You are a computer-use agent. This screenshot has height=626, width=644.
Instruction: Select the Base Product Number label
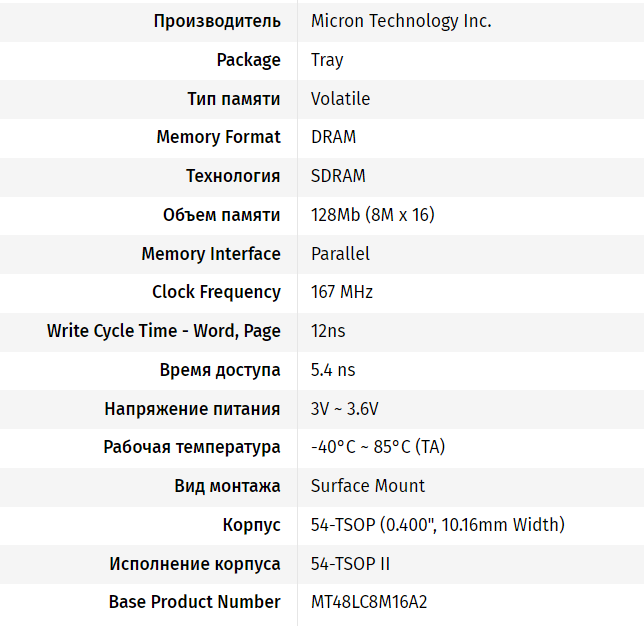pyautogui.click(x=194, y=602)
